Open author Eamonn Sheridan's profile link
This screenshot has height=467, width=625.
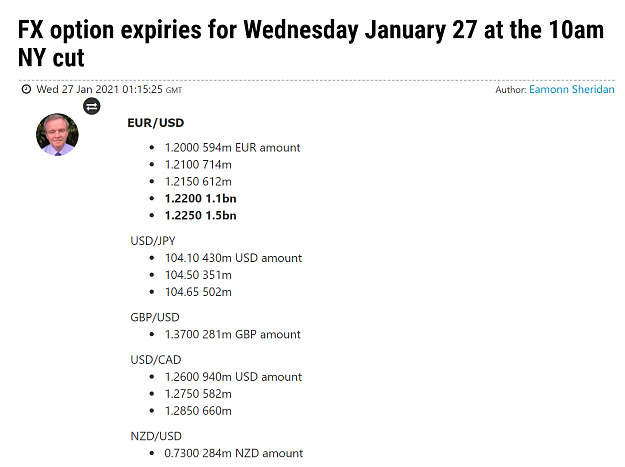pos(572,89)
